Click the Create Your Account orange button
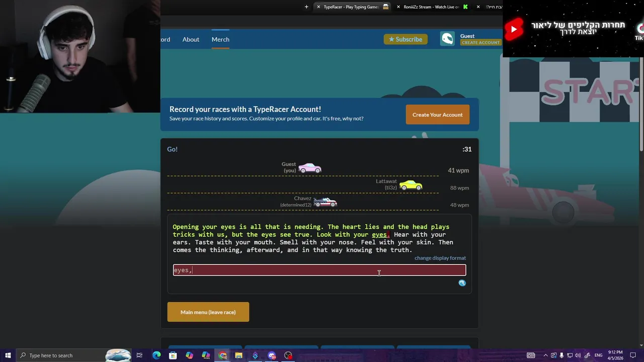The width and height of the screenshot is (644, 362). pos(438,115)
